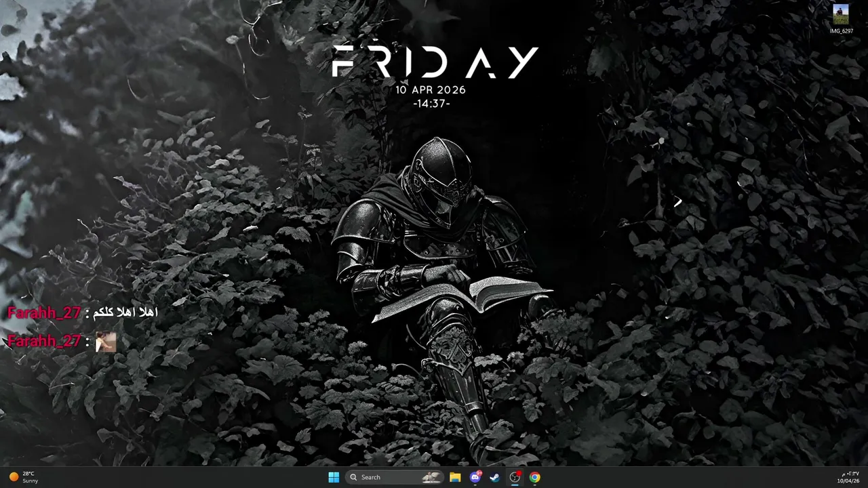Viewport: 868px width, 488px height.
Task: Open Discord from the taskbar
Action: pyautogui.click(x=475, y=477)
